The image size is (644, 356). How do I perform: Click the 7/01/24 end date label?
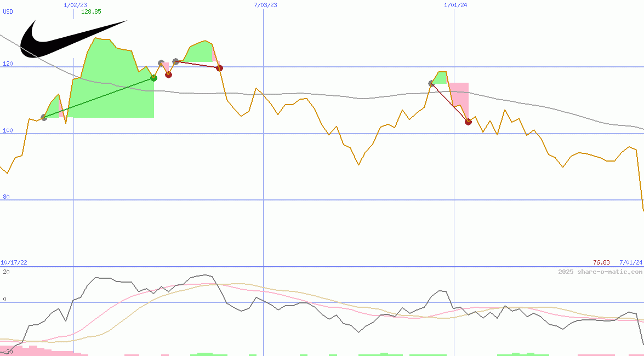[631, 263]
